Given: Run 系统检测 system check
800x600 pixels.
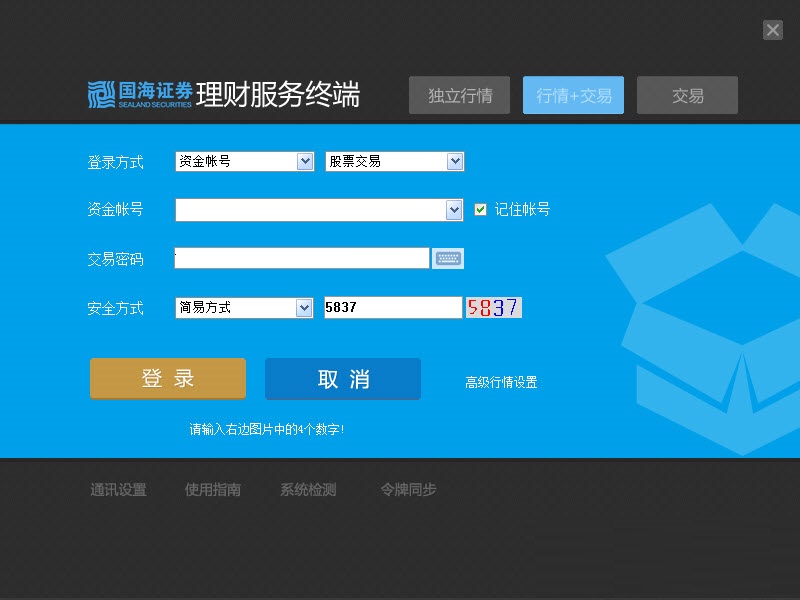Looking at the screenshot, I should 308,490.
